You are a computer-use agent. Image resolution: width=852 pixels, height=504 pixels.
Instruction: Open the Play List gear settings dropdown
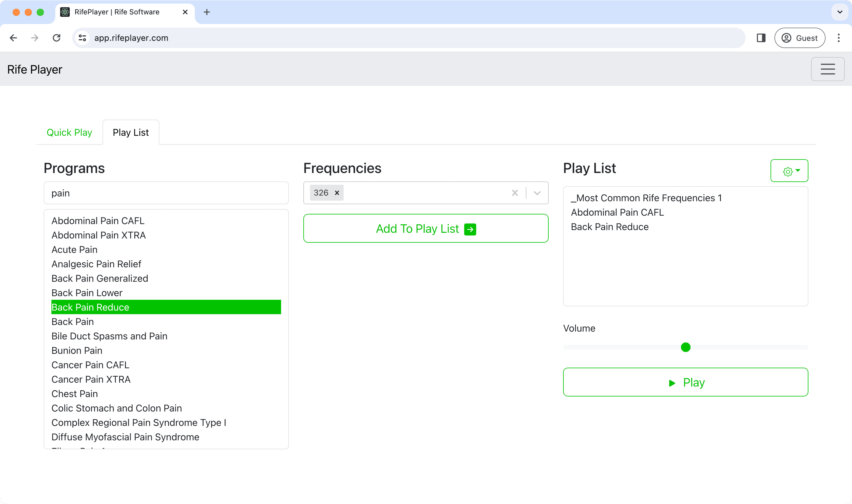click(789, 171)
